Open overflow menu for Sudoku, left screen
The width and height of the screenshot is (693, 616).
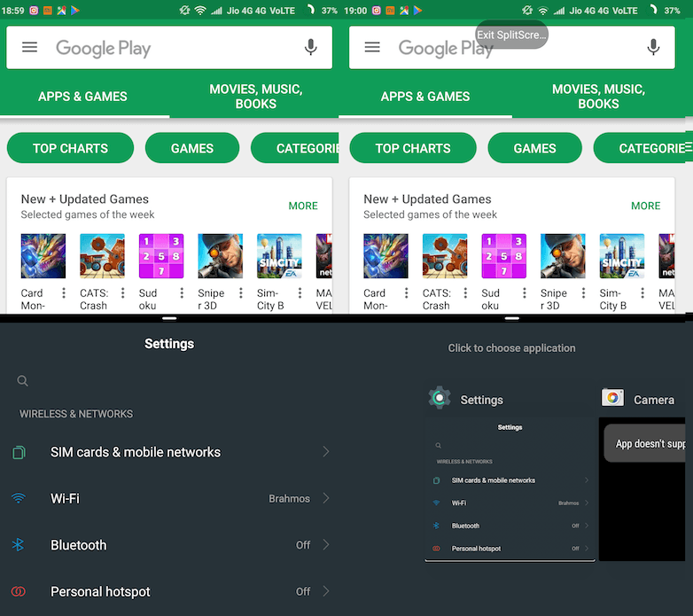point(182,293)
